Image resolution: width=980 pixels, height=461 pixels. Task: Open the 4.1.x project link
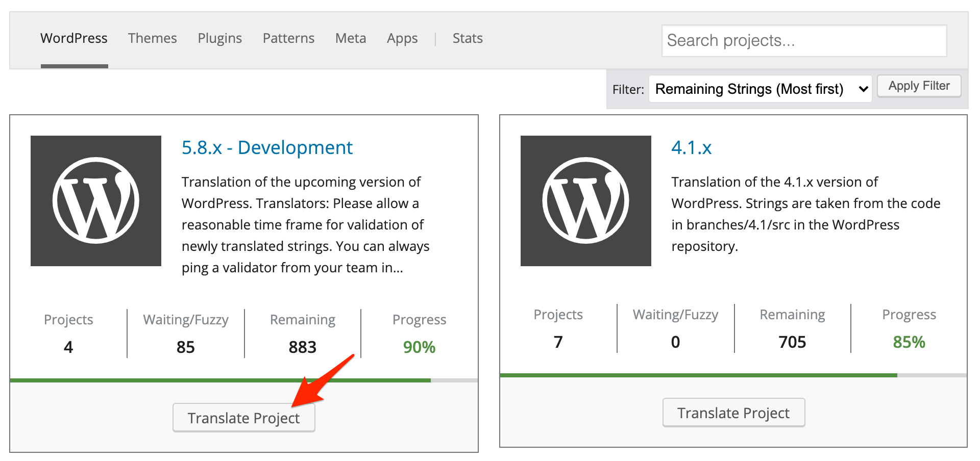coord(691,148)
